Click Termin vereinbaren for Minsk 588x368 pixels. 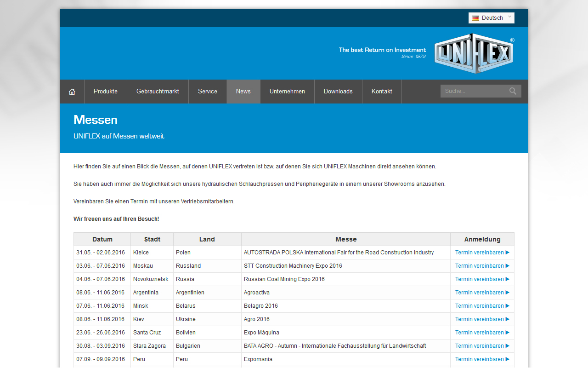coord(482,306)
